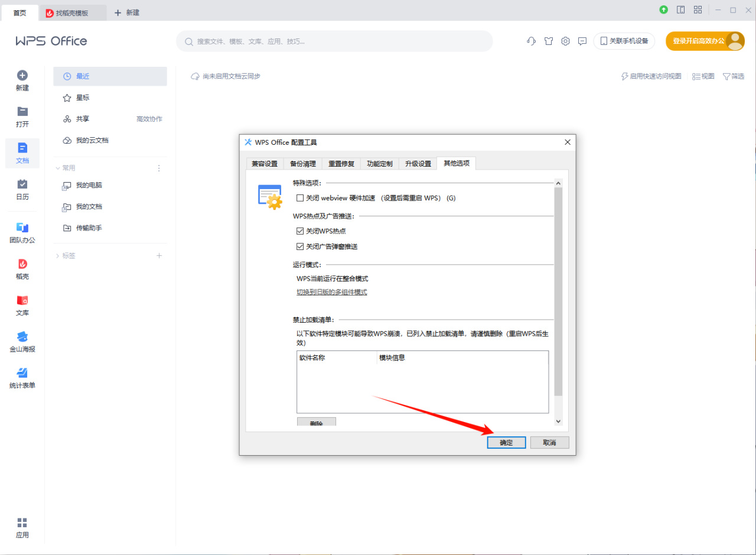
Task: Switch to the 兼容设置 tab
Action: [x=265, y=164]
